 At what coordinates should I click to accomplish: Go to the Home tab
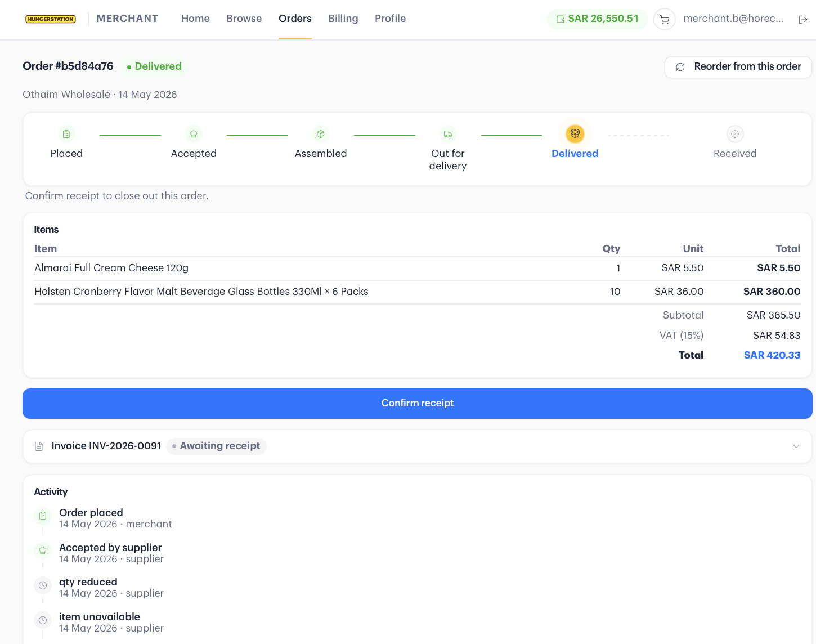tap(195, 19)
